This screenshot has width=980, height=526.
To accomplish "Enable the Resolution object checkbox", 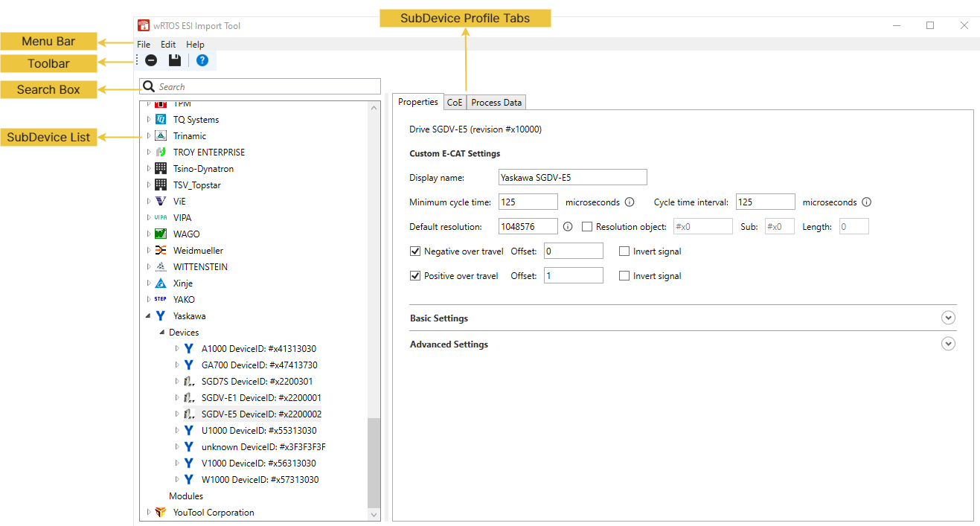I will click(587, 227).
